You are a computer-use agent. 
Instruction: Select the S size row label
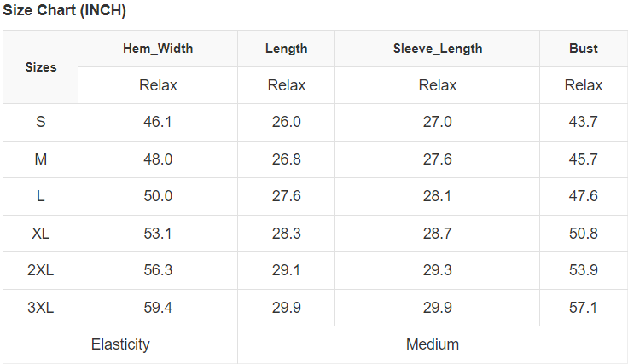(41, 122)
